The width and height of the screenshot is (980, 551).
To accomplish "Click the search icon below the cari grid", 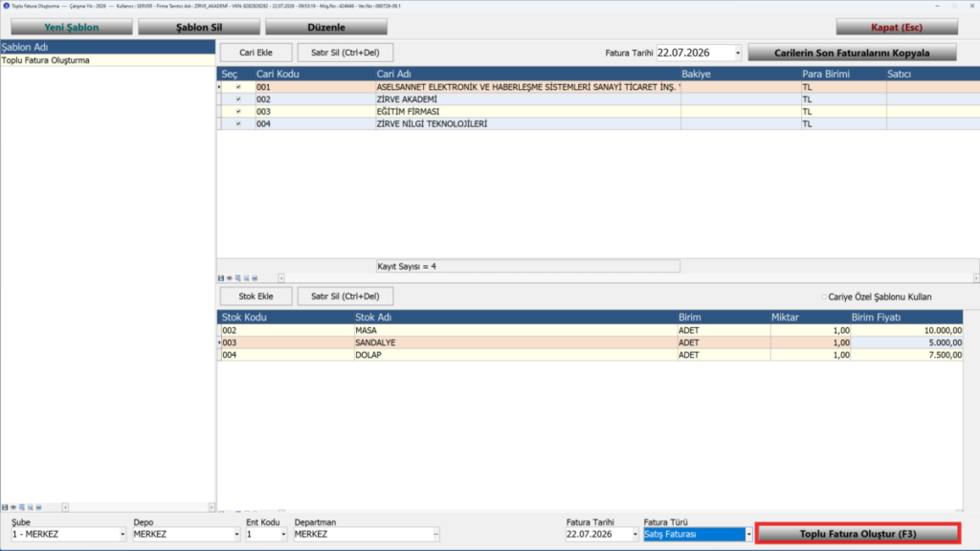I will [246, 278].
